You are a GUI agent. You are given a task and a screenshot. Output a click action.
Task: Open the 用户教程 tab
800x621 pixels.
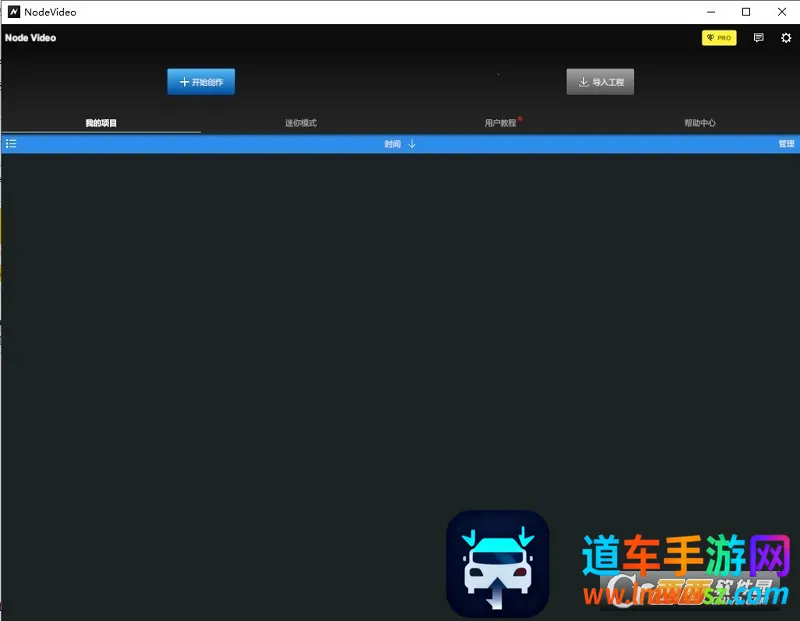tap(500, 123)
